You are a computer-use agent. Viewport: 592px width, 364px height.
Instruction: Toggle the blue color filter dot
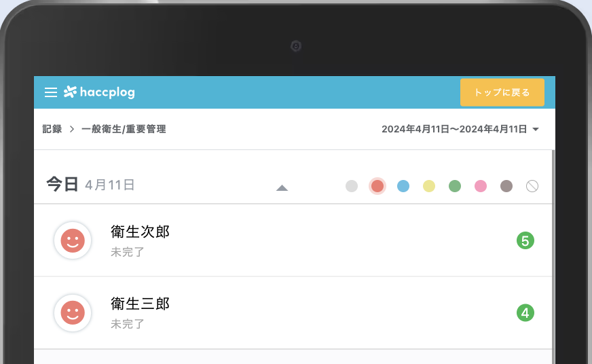[403, 186]
